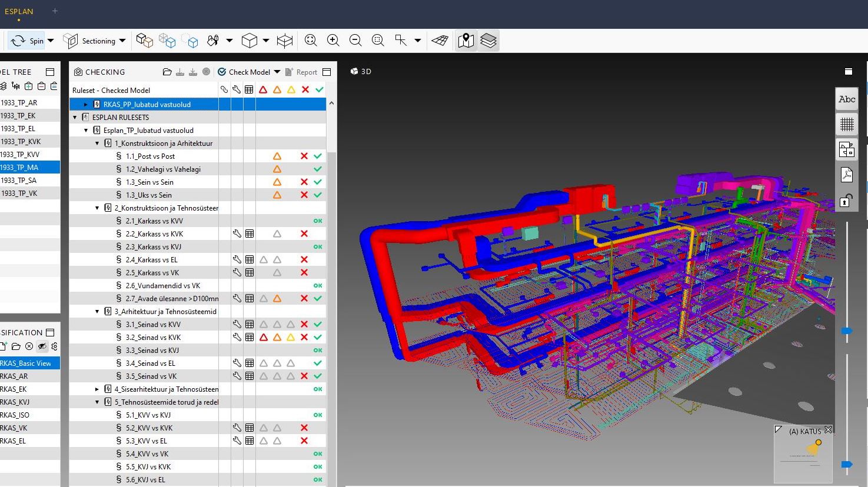Click the Zoom In magnifier icon

[x=333, y=40]
